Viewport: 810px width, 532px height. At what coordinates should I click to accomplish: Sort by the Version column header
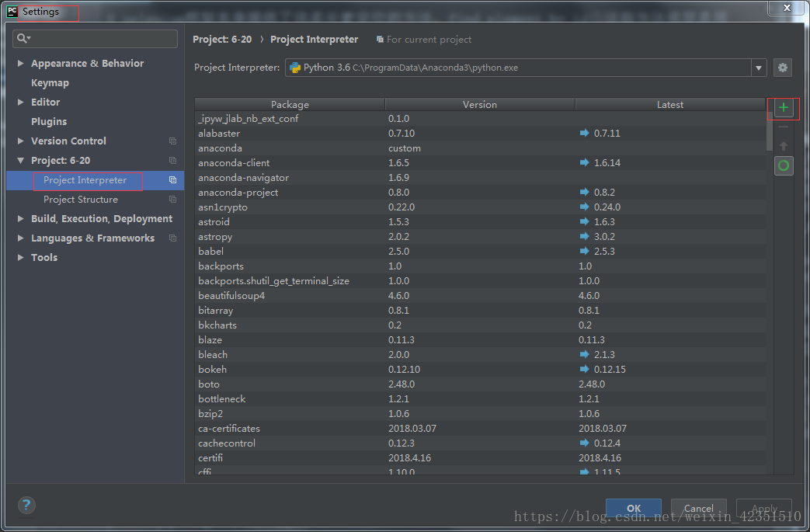click(480, 104)
